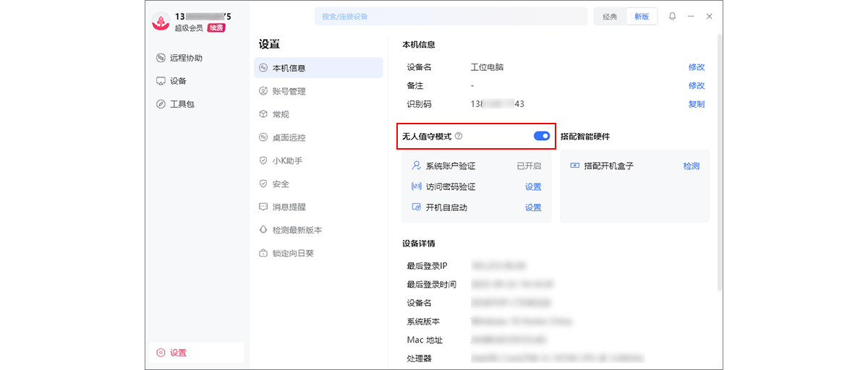
Task: Click the 续费 renewal badge
Action: [x=216, y=28]
